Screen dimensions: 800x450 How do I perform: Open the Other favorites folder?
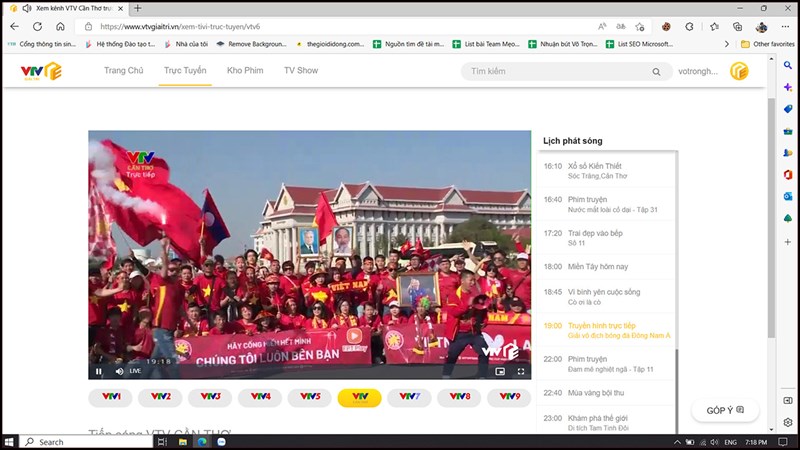point(767,44)
